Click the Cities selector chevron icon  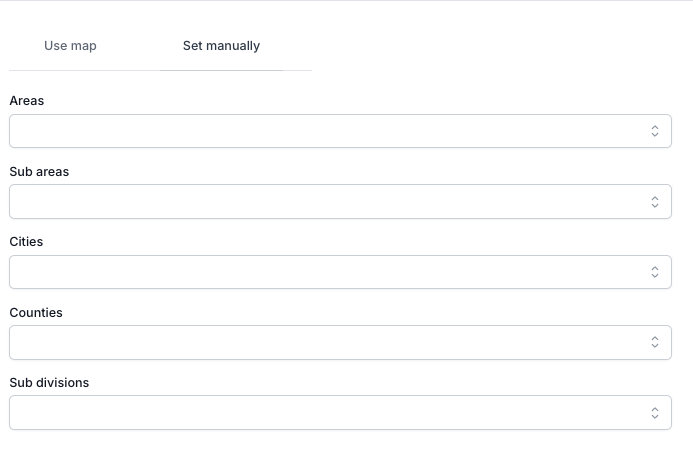[654, 272]
